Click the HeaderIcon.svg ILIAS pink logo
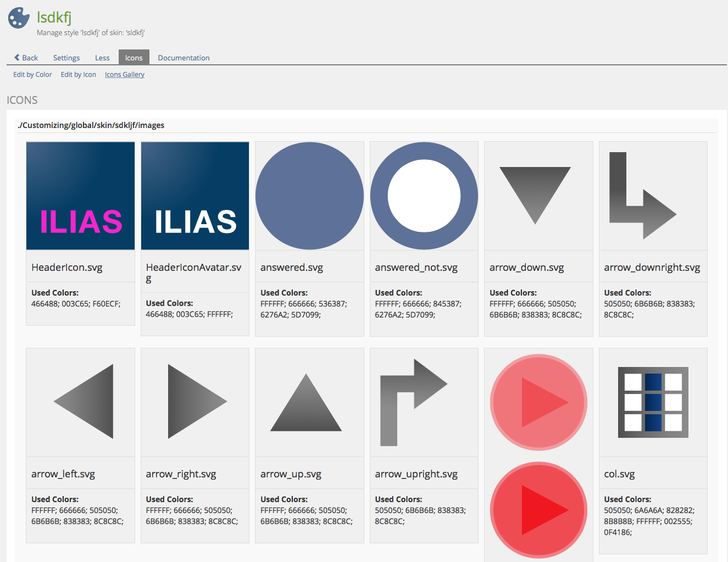This screenshot has width=728, height=562. pos(80,196)
